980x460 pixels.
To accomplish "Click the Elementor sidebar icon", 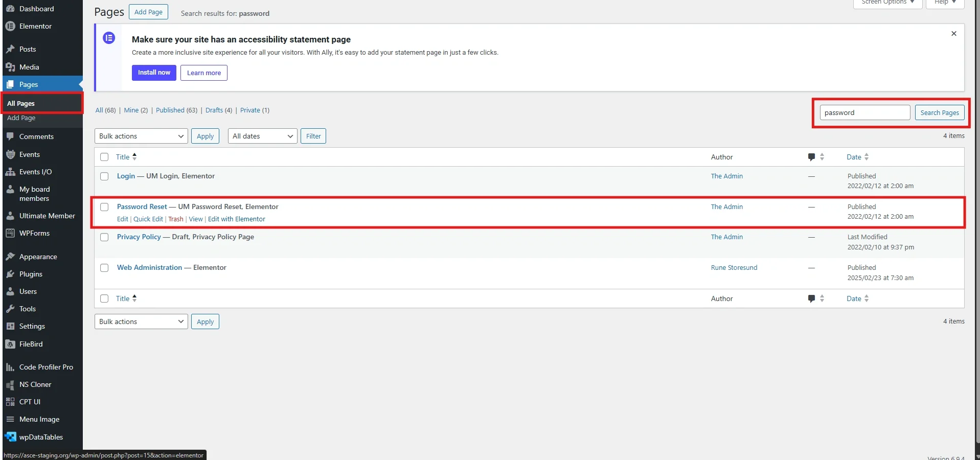I will 10,26.
